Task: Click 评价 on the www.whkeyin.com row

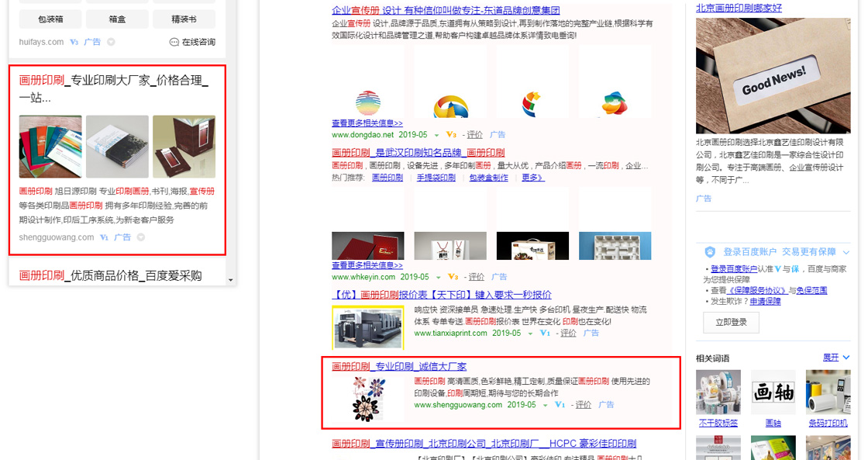Action: tap(476, 277)
